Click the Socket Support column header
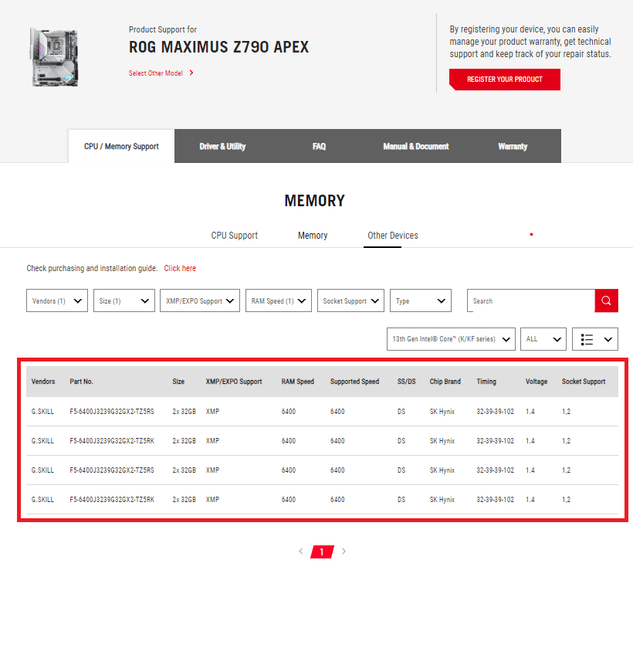 click(584, 382)
